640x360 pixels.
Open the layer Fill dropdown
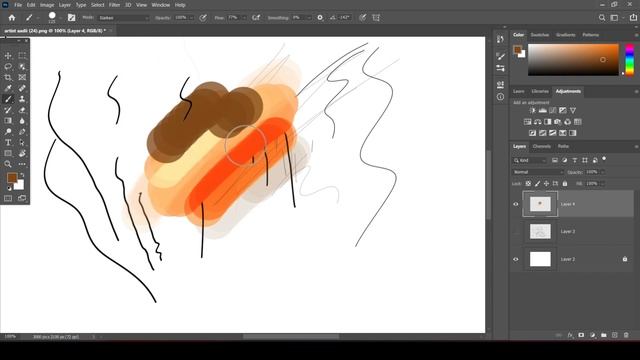tap(602, 184)
